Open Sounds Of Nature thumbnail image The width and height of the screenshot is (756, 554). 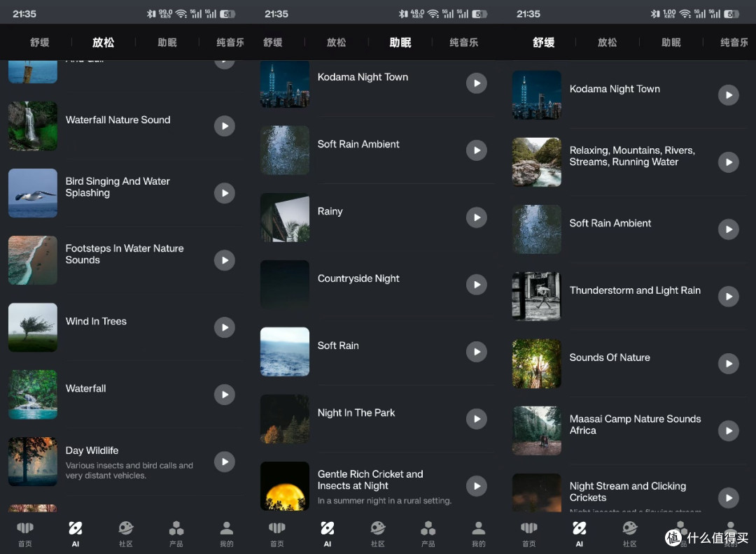tap(537, 364)
